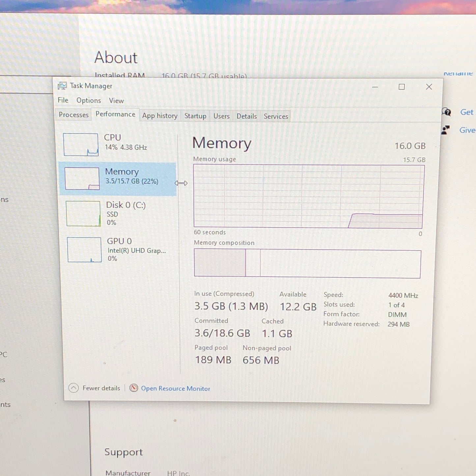Switch to the Processes tab
The width and height of the screenshot is (476, 476).
(73, 115)
